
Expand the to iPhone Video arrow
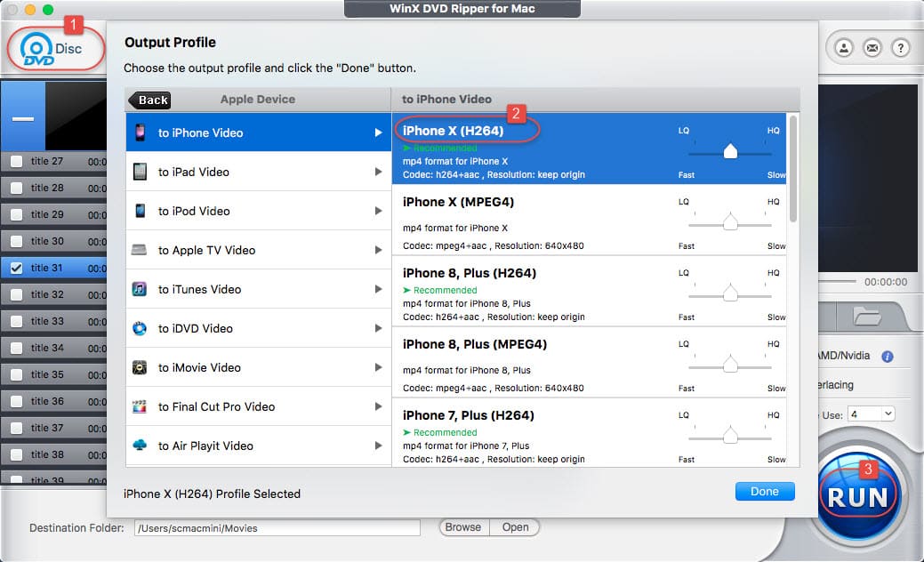point(378,132)
